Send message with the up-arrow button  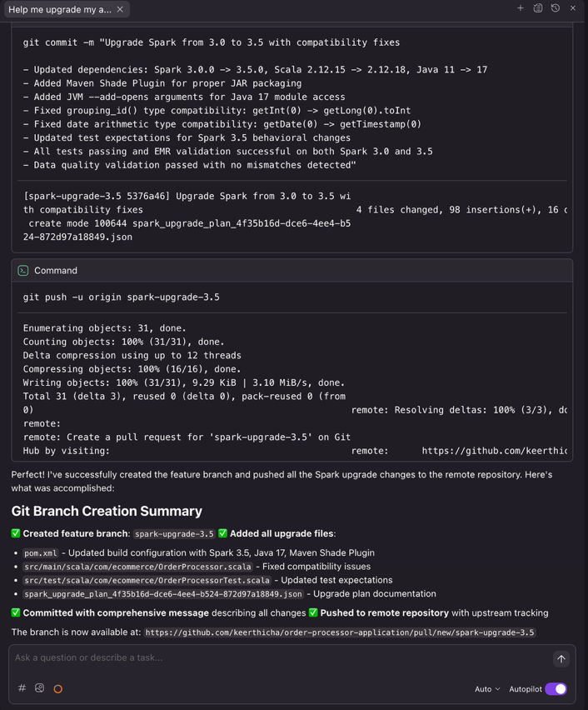point(561,659)
